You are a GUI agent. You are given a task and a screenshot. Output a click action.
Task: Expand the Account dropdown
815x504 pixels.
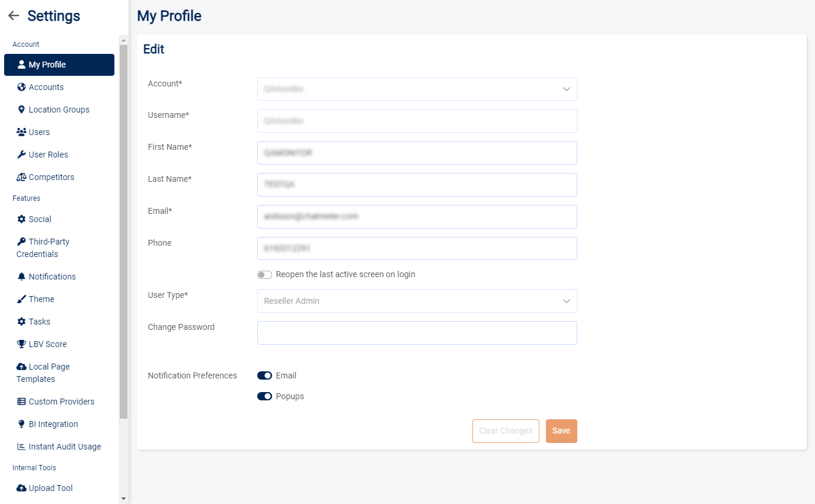pyautogui.click(x=417, y=89)
